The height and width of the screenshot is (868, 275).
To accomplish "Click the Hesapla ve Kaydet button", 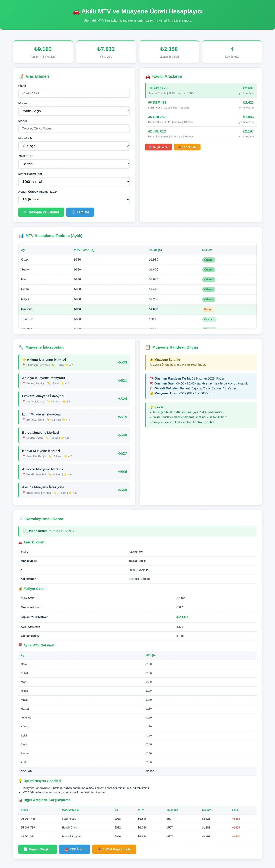I will (x=41, y=212).
